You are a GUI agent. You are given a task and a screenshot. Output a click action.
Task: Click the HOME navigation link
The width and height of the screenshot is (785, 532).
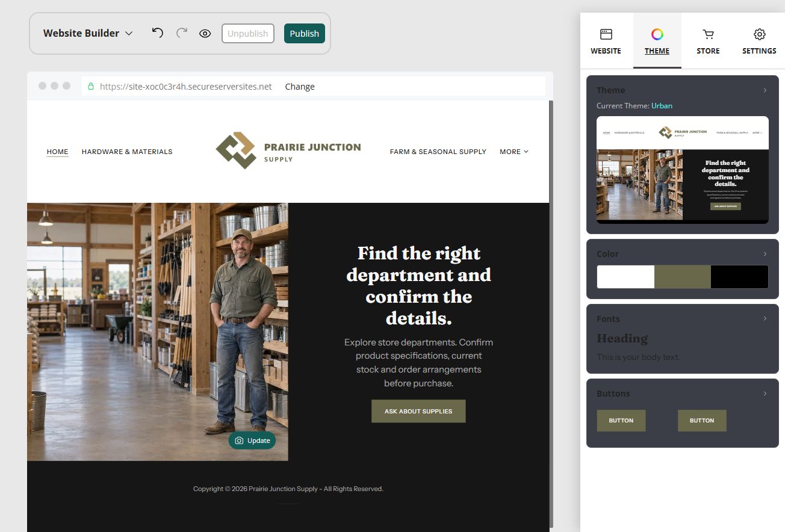58,152
